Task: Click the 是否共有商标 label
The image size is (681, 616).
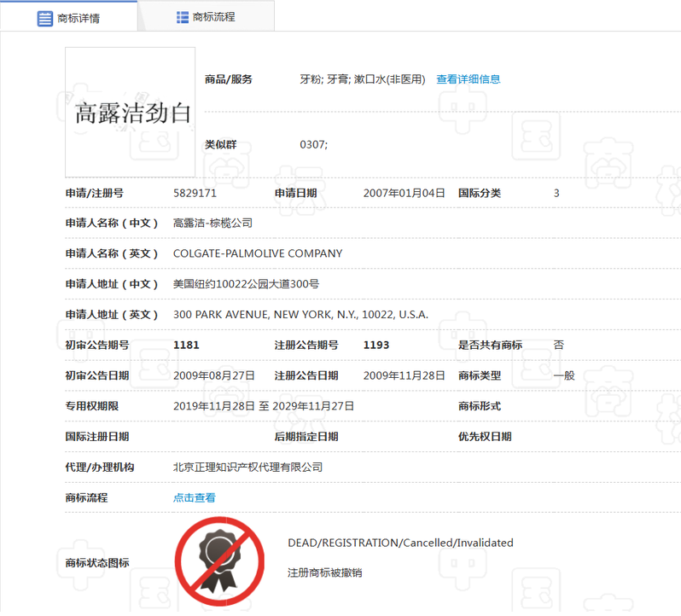Action: [490, 346]
